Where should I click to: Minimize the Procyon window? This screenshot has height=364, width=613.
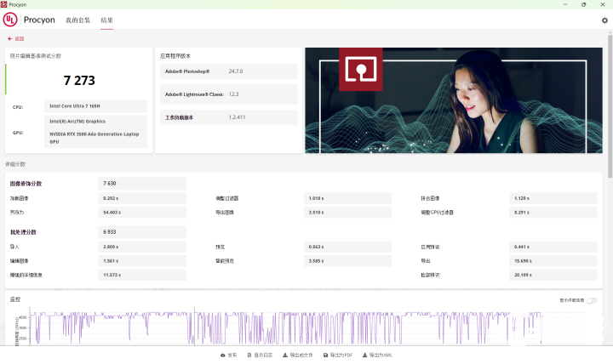pos(562,4)
